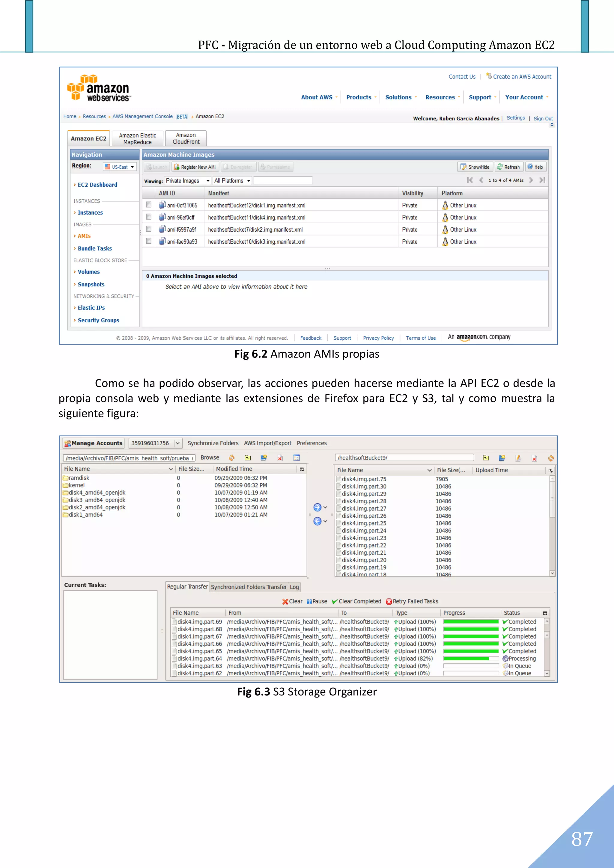This screenshot has height=868, width=614.
Task: Go to first page of AMIs
Action: [x=469, y=180]
